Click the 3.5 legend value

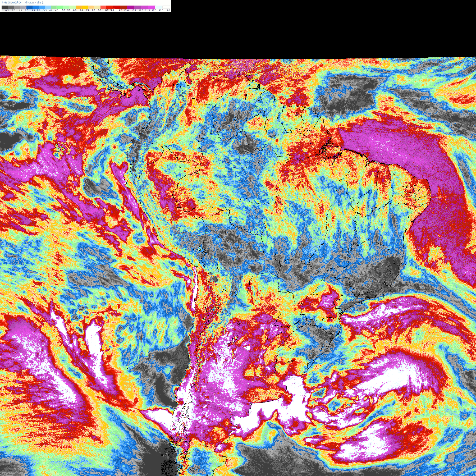click(45, 10)
